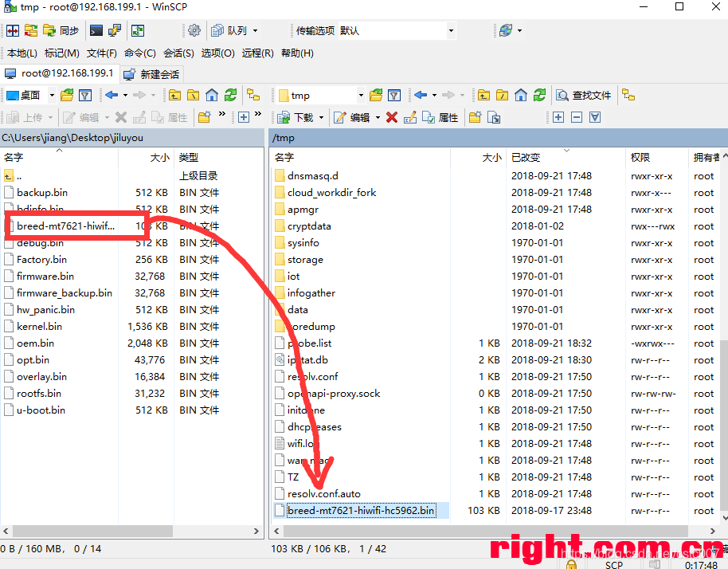Expand the globe icon dropdown arrow
This screenshot has width=728, height=569.
[x=519, y=30]
